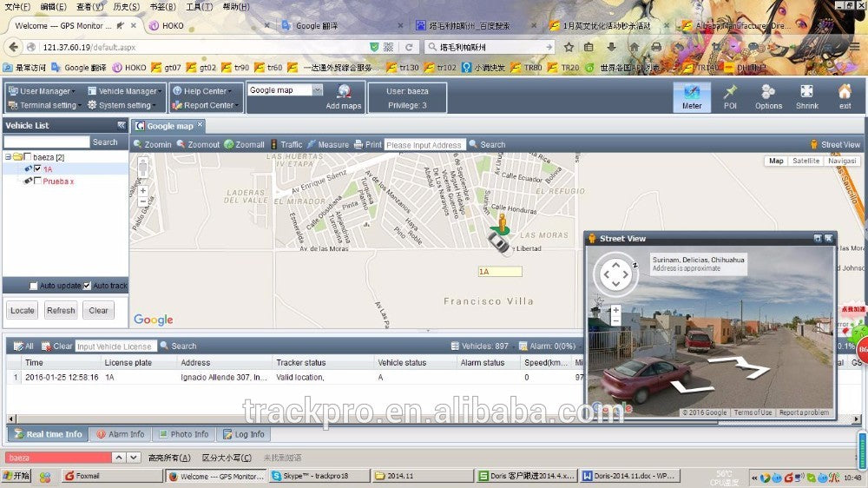Select the Satellite map view

coord(806,162)
